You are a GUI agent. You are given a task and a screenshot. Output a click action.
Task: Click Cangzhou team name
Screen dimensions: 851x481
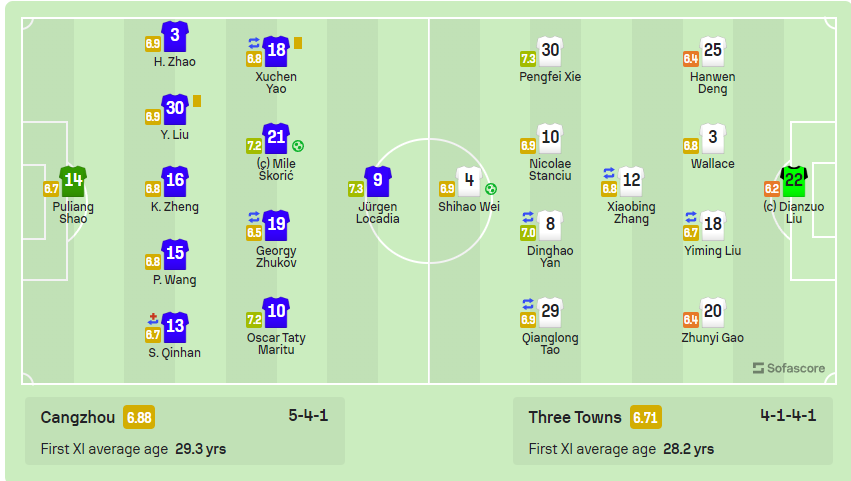coord(78,417)
